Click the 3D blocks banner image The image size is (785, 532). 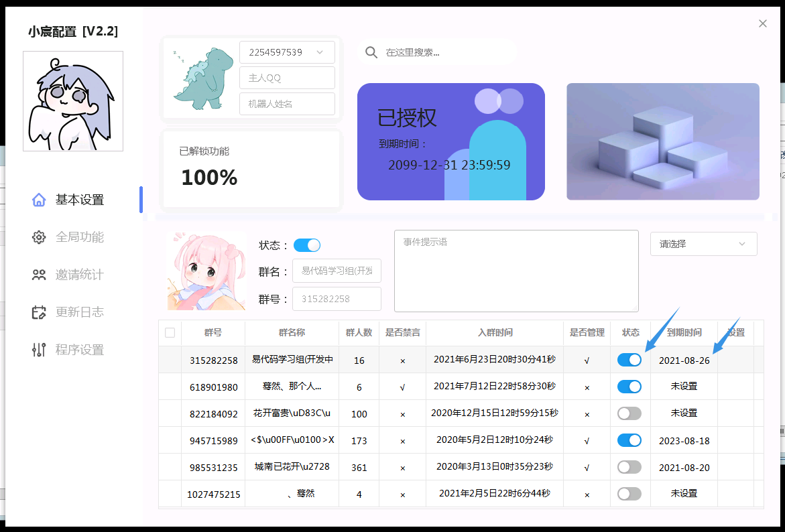(663, 141)
